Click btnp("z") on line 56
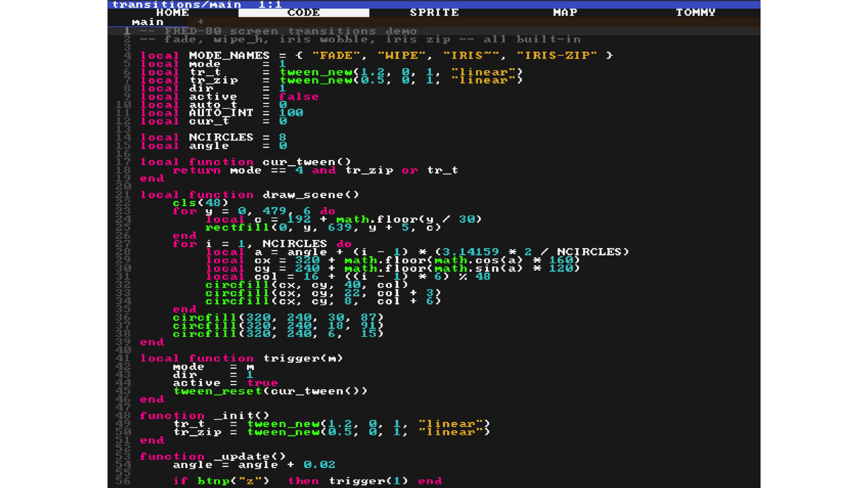The height and width of the screenshot is (488, 868). (233, 481)
